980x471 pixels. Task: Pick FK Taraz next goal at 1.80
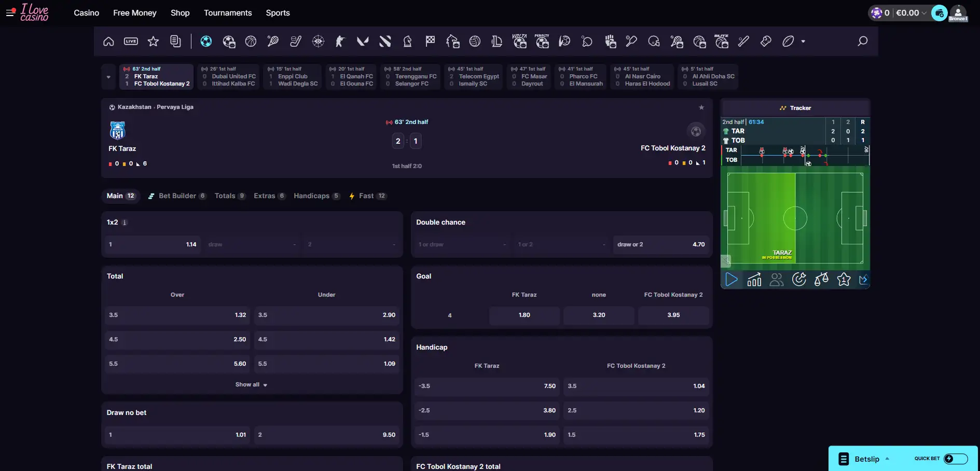(x=524, y=315)
